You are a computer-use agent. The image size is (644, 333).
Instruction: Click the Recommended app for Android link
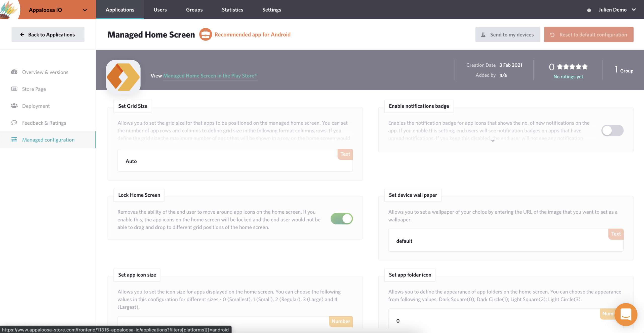[x=253, y=34]
